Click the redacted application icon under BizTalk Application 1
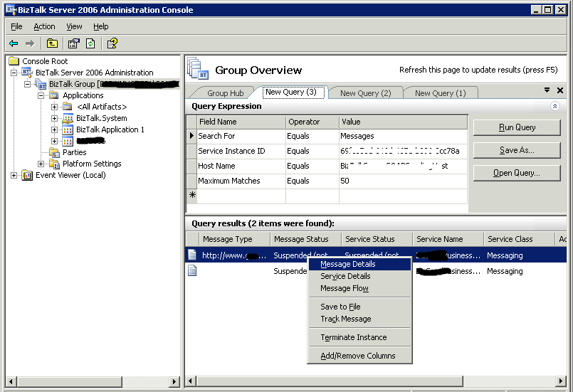573x392 pixels. [68, 142]
